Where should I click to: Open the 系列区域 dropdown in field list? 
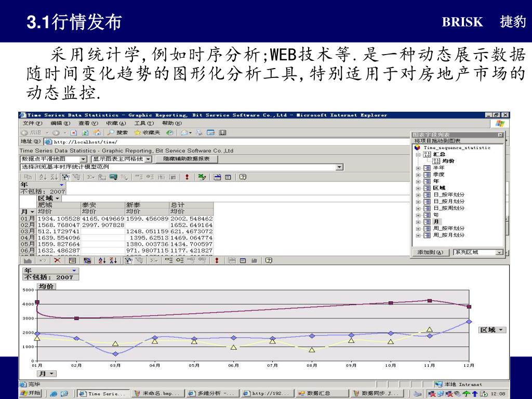[x=499, y=252]
